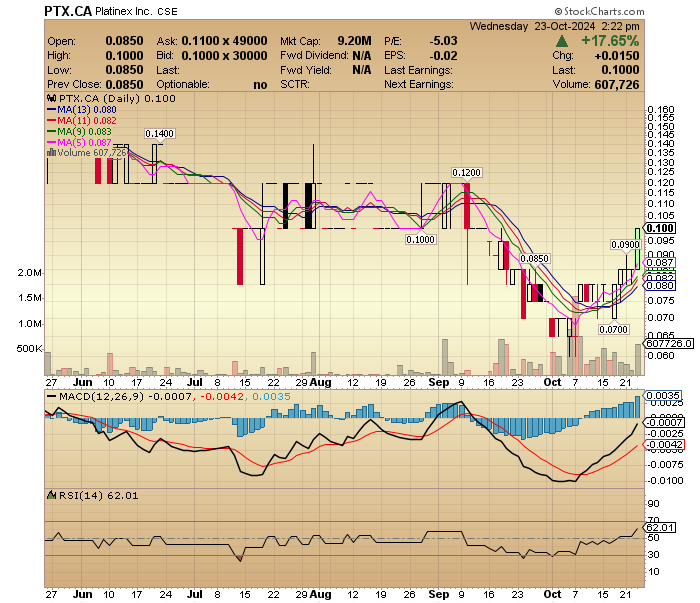
Task: Click the 0.1400 price peak label
Action: (x=159, y=133)
